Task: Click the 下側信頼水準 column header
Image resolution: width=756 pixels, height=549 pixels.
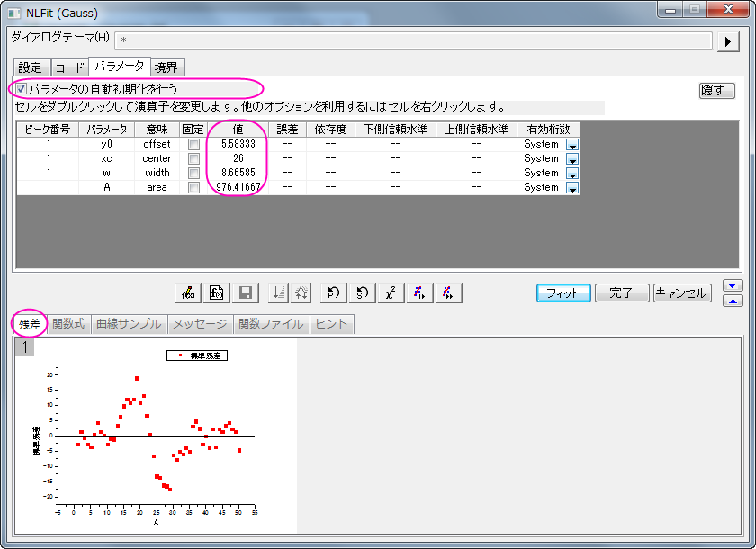Action: tap(395, 130)
